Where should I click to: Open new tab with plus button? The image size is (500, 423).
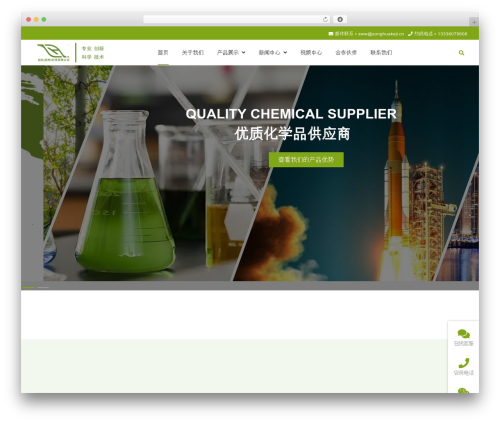474,22
